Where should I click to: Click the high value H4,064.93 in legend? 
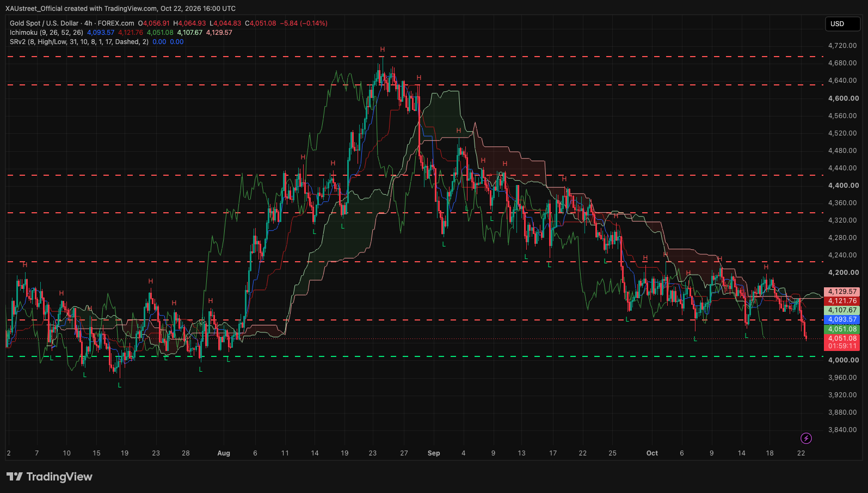point(189,23)
